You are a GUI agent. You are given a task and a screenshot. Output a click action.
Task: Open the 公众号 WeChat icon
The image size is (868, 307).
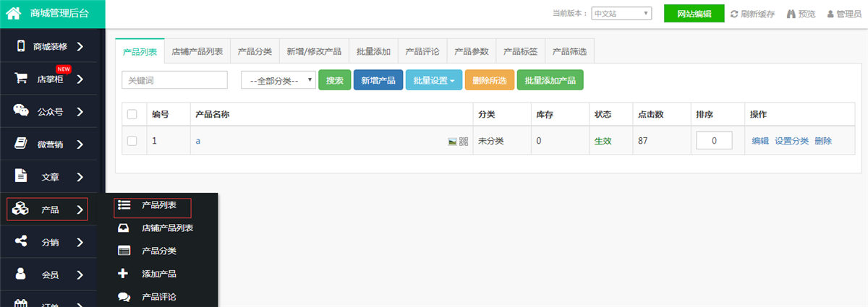point(21,111)
